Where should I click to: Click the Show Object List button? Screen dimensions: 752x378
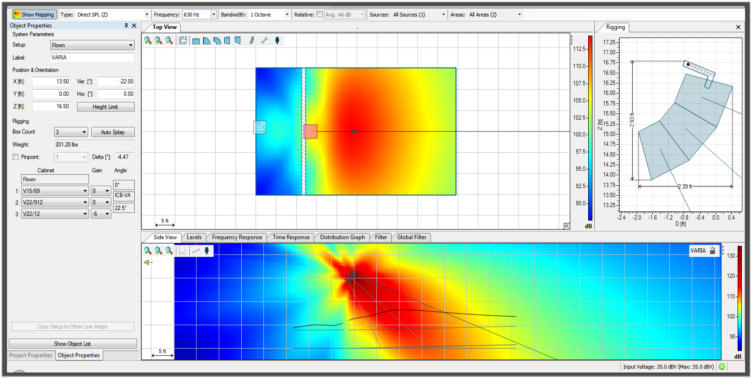click(72, 343)
